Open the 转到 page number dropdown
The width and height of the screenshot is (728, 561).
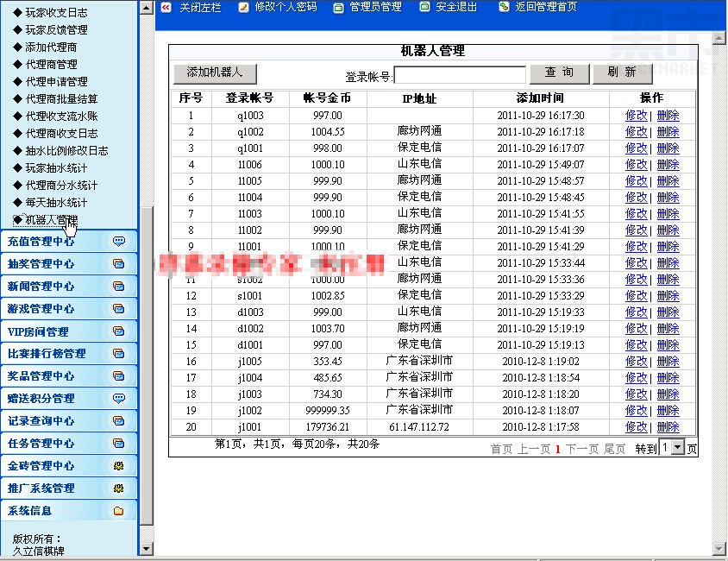coord(678,448)
